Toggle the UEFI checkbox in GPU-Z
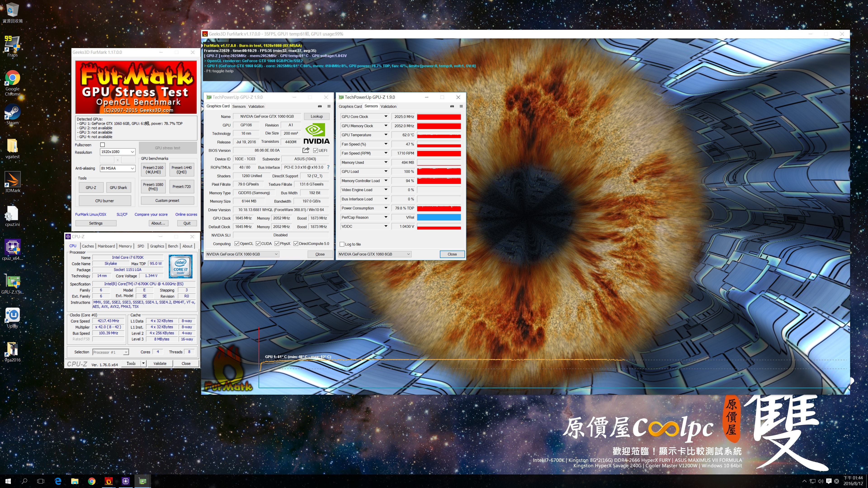868x488 pixels. click(x=315, y=150)
